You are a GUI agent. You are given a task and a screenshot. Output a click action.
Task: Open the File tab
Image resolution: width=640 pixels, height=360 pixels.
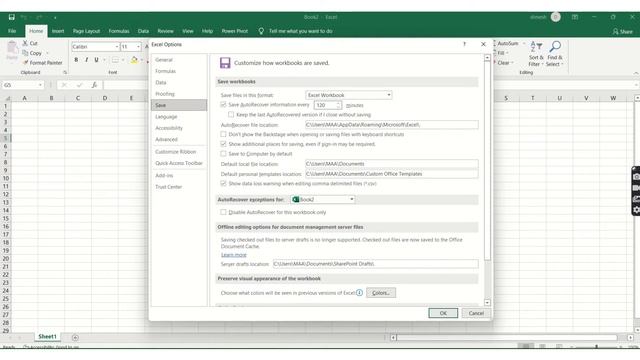(12, 31)
